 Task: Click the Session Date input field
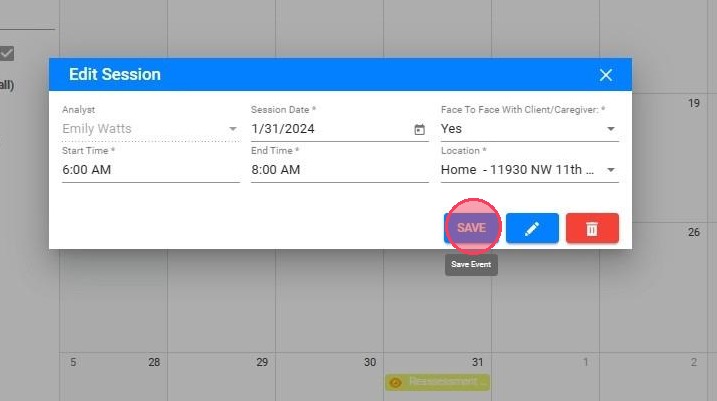pos(330,129)
